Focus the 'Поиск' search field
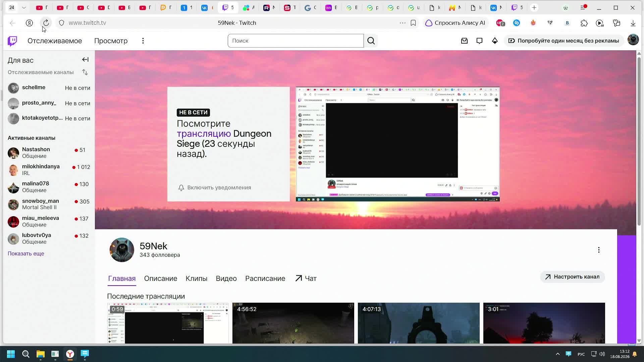The height and width of the screenshot is (362, 644). pos(296,41)
